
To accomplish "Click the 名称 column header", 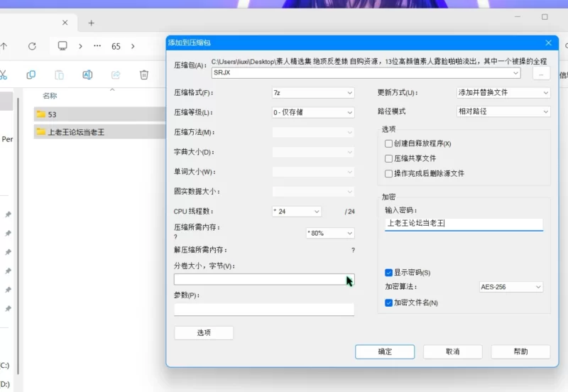I will [50, 96].
